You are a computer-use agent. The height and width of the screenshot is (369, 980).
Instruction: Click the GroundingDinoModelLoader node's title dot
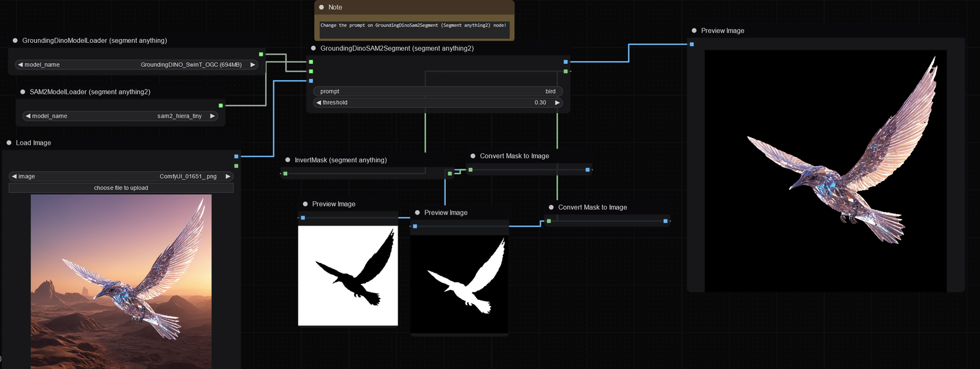15,40
